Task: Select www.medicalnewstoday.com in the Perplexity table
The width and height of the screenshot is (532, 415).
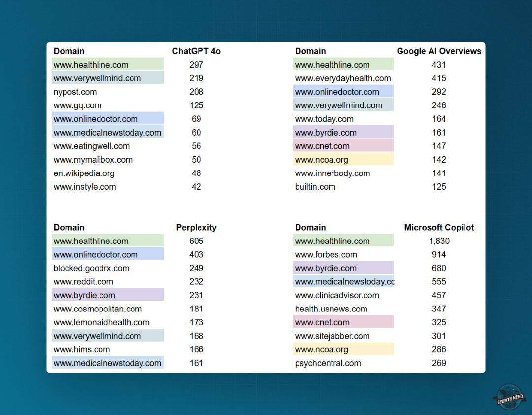Action: tap(107, 363)
